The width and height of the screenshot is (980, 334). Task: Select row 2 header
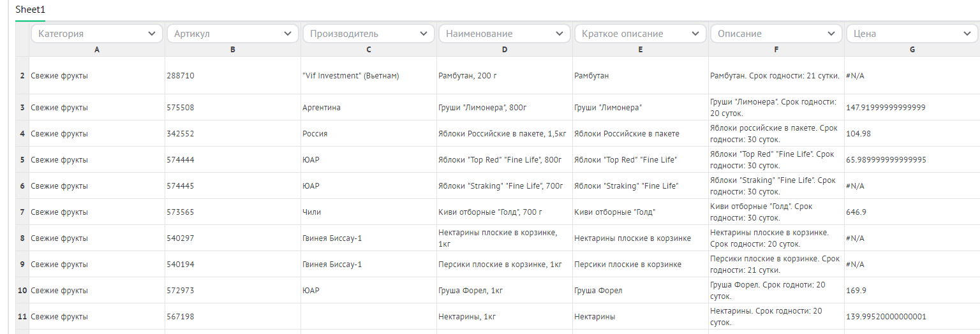point(22,76)
